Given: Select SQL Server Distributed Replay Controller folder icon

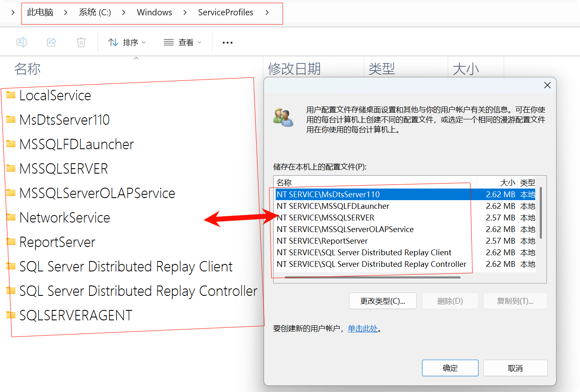Looking at the screenshot, I should [x=11, y=290].
